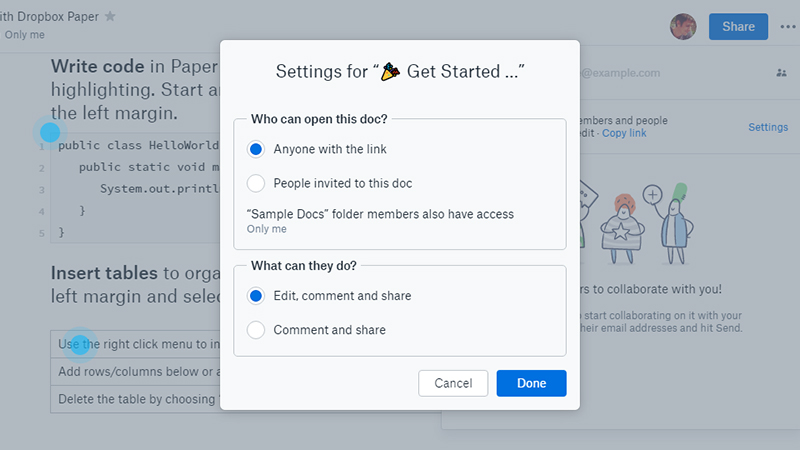
Task: Open the three-dot more options menu
Action: click(x=788, y=27)
